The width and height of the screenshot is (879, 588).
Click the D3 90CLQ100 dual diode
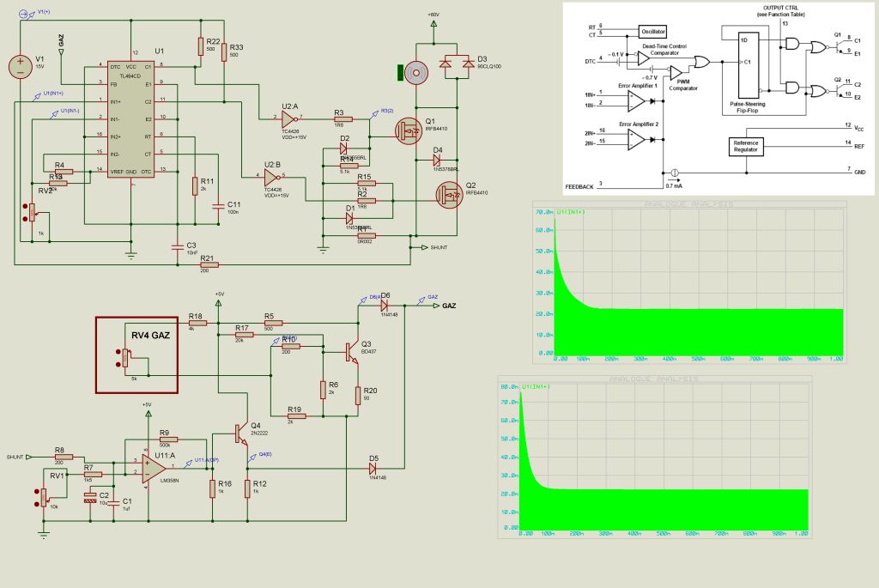click(x=454, y=62)
